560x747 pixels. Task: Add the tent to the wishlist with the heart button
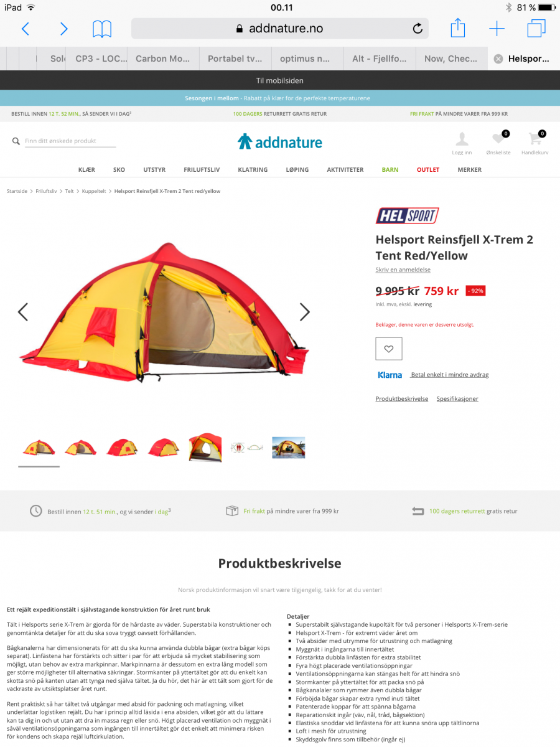click(389, 349)
